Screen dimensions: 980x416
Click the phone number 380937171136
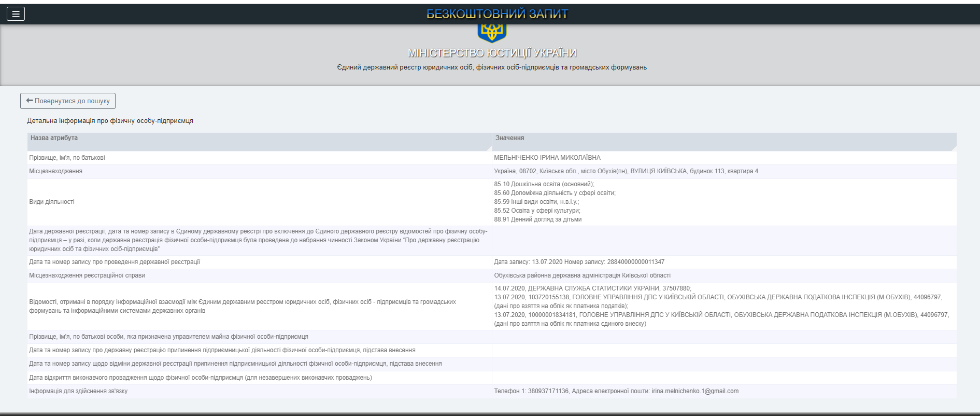548,391
